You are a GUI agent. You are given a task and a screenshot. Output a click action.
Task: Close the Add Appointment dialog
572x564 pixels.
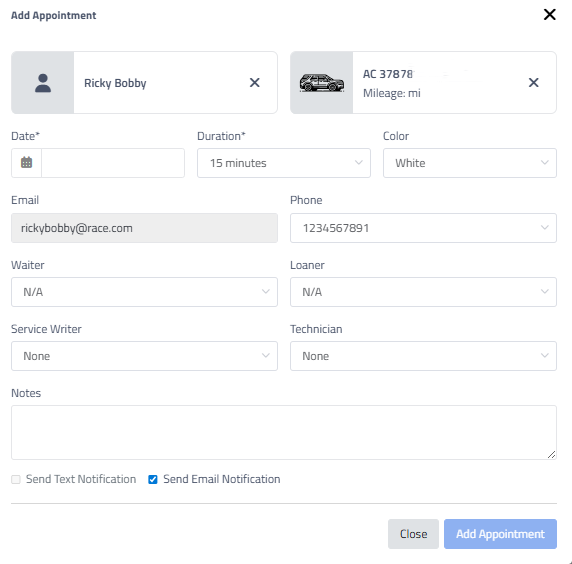point(549,15)
